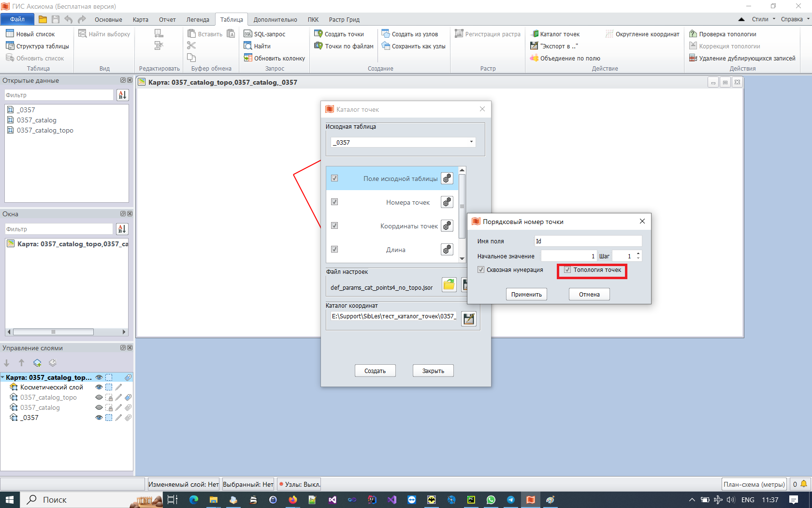This screenshot has height=508, width=812.
Task: Click the Создать button in dialog
Action: [375, 371]
